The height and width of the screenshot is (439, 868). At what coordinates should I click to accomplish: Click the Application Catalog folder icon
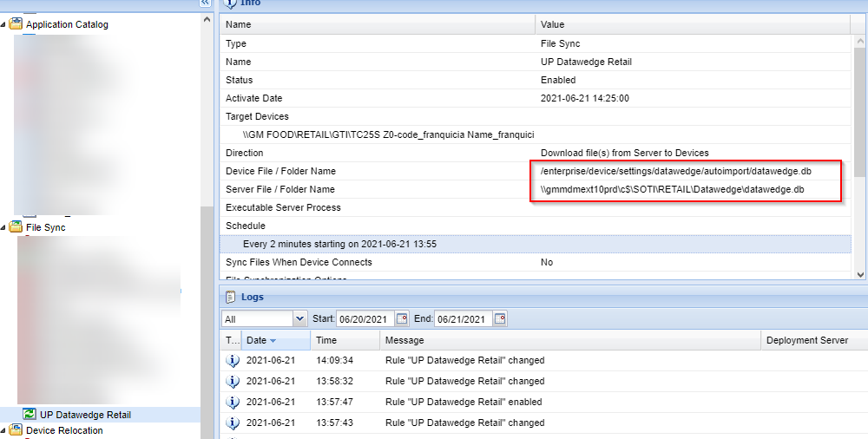[16, 24]
